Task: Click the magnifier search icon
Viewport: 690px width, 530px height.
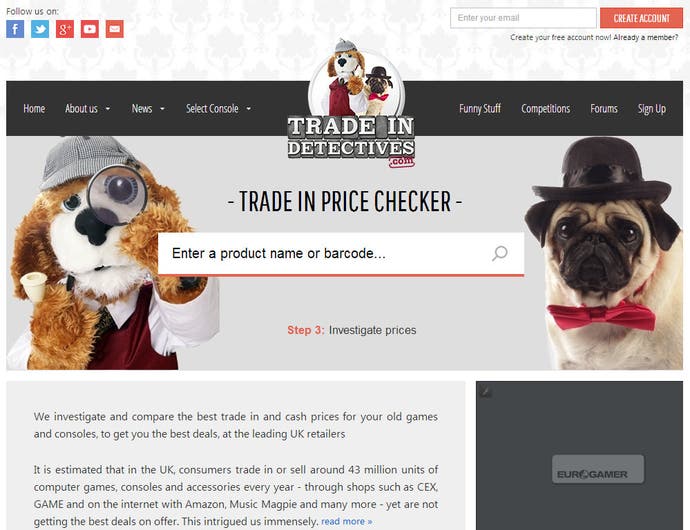Action: point(499,254)
